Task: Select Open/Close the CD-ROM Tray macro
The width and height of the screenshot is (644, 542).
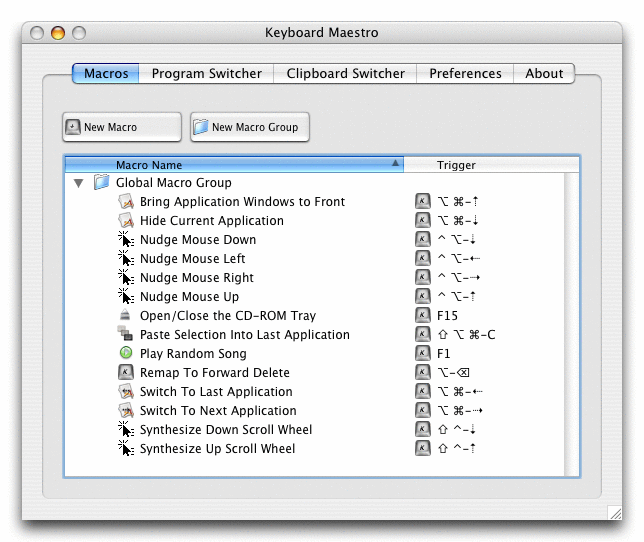Action: pos(315,315)
